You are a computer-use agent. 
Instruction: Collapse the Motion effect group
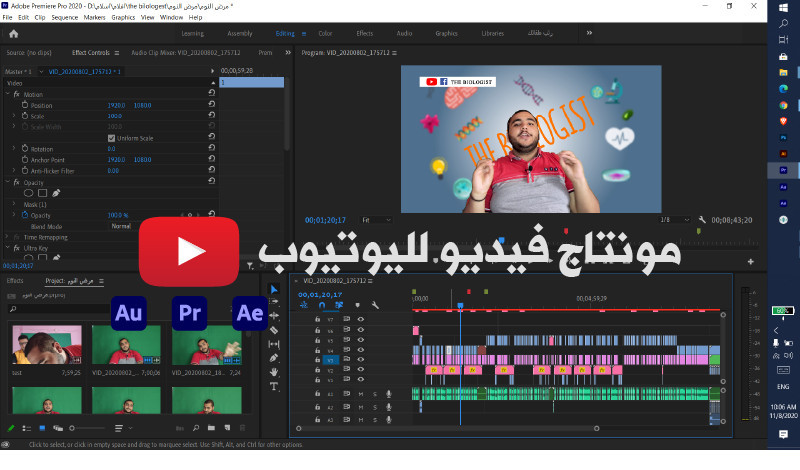8,94
